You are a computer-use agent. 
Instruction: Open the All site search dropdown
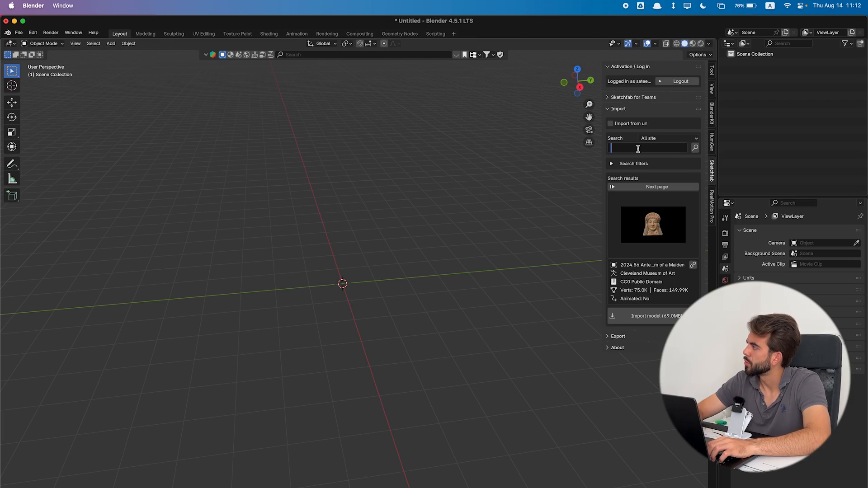669,138
